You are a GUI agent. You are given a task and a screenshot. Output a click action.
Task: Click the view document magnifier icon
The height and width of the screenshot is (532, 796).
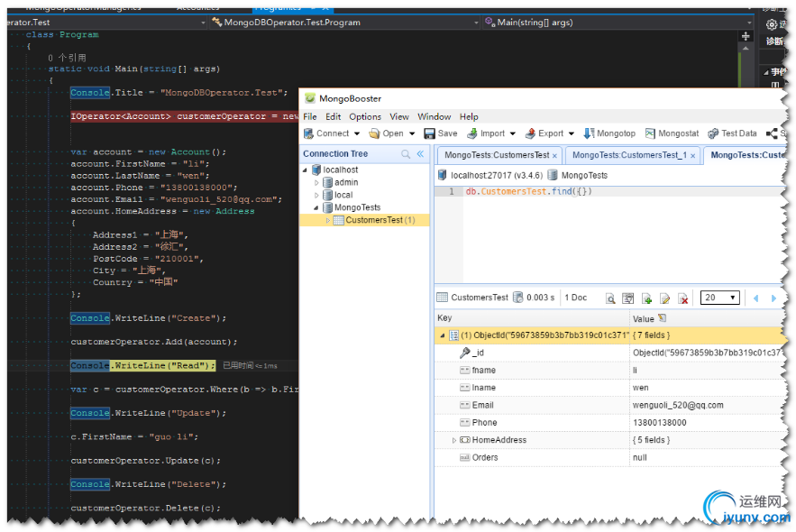pos(610,298)
